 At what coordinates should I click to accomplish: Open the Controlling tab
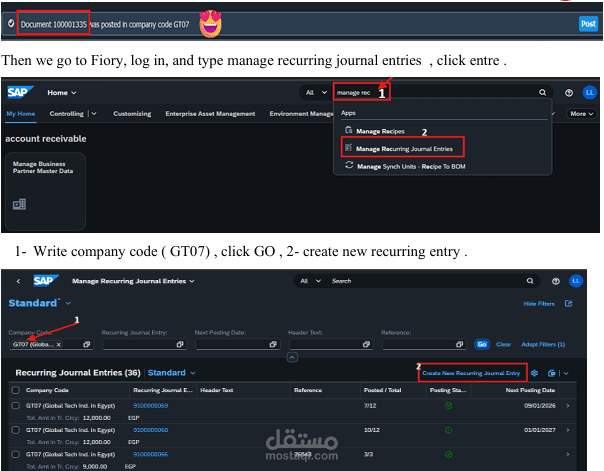pos(66,114)
